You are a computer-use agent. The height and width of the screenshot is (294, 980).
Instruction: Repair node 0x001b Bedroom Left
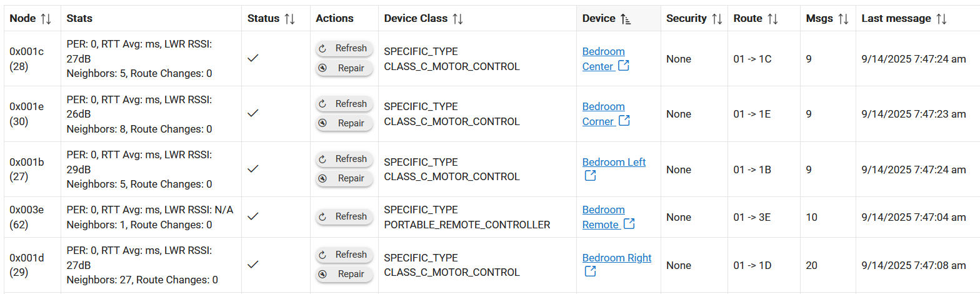pyautogui.click(x=344, y=178)
